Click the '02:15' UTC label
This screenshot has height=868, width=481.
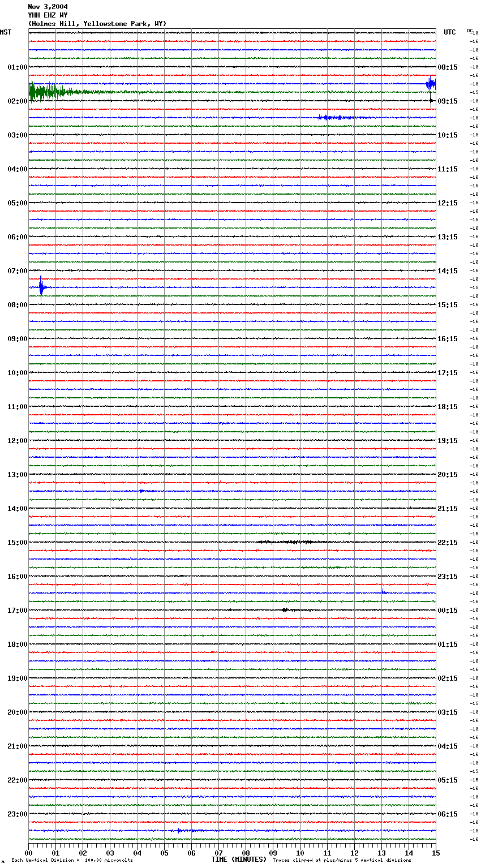448,678
